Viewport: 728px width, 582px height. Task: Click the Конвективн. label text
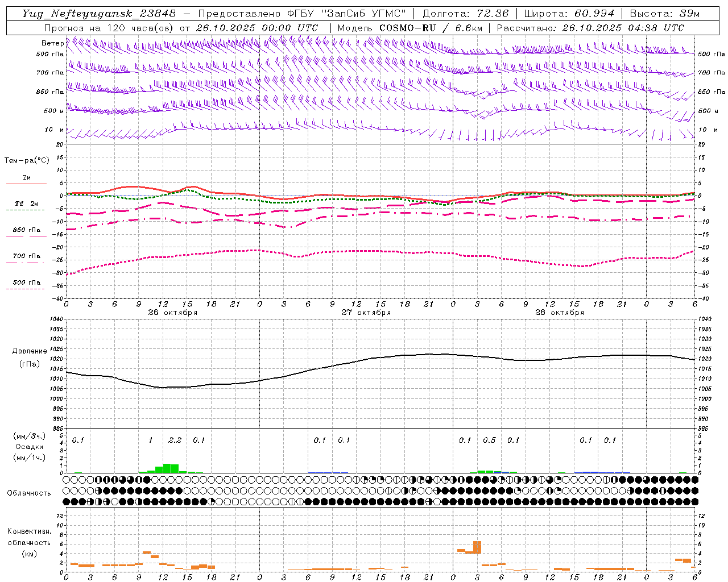click(x=30, y=531)
